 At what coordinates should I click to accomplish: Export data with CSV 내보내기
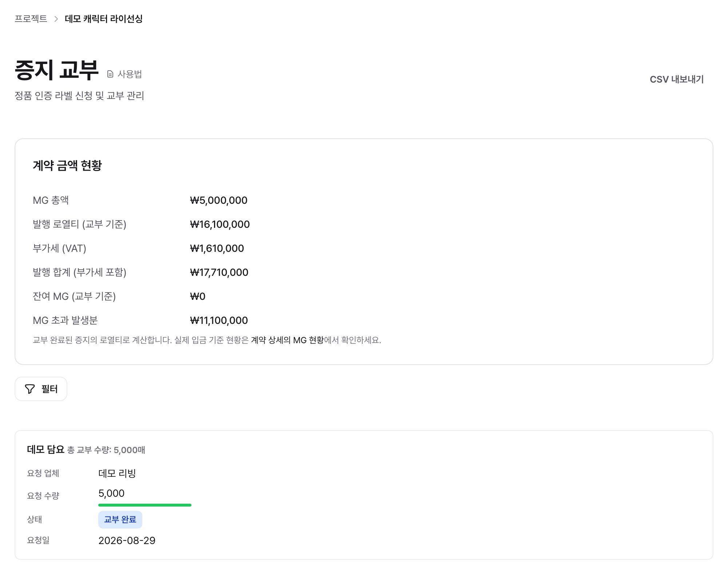[677, 79]
